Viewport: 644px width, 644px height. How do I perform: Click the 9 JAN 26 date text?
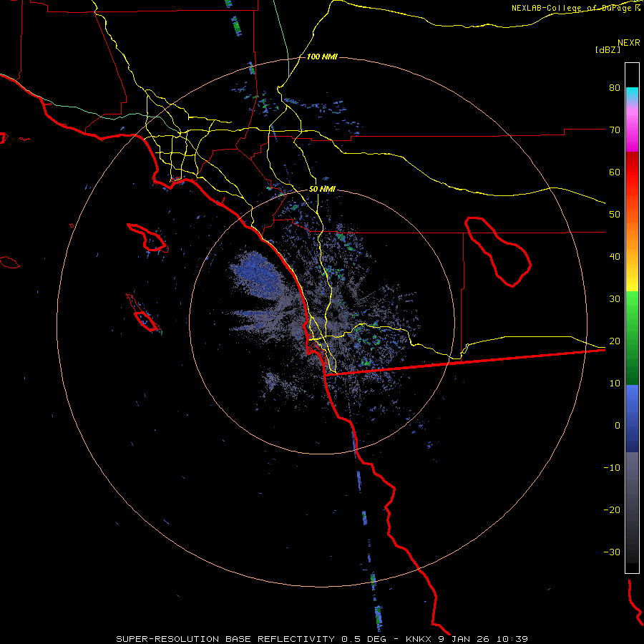click(x=464, y=639)
